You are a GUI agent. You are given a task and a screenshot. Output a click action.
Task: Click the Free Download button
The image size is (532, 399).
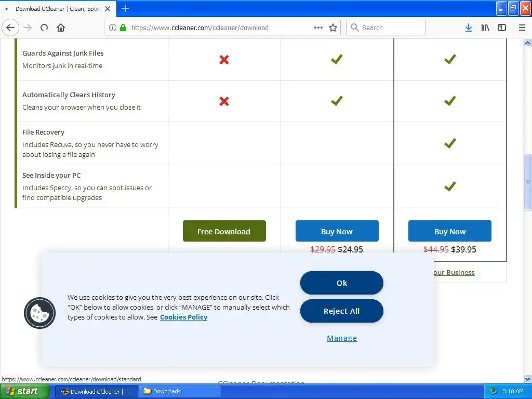click(x=224, y=231)
